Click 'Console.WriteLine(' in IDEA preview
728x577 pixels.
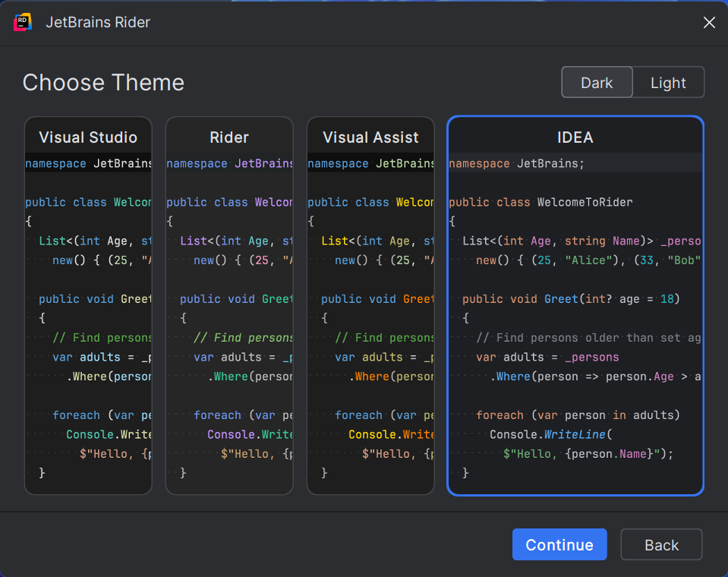pos(551,434)
